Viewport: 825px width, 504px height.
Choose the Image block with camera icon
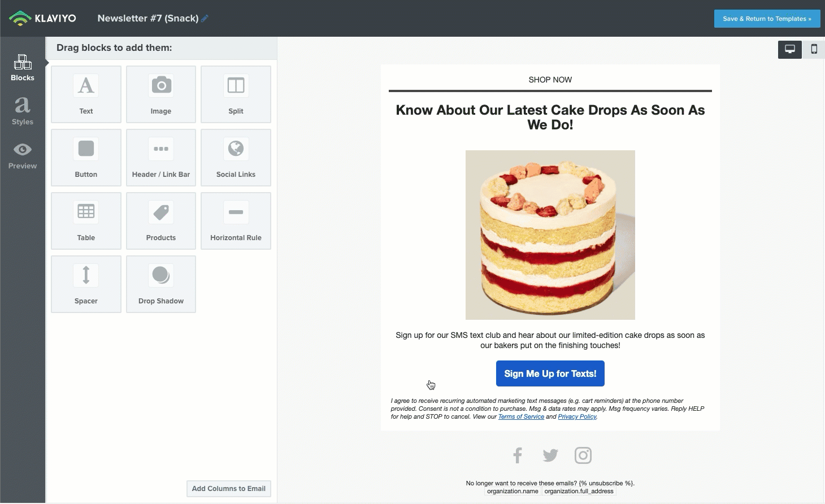coord(161,94)
